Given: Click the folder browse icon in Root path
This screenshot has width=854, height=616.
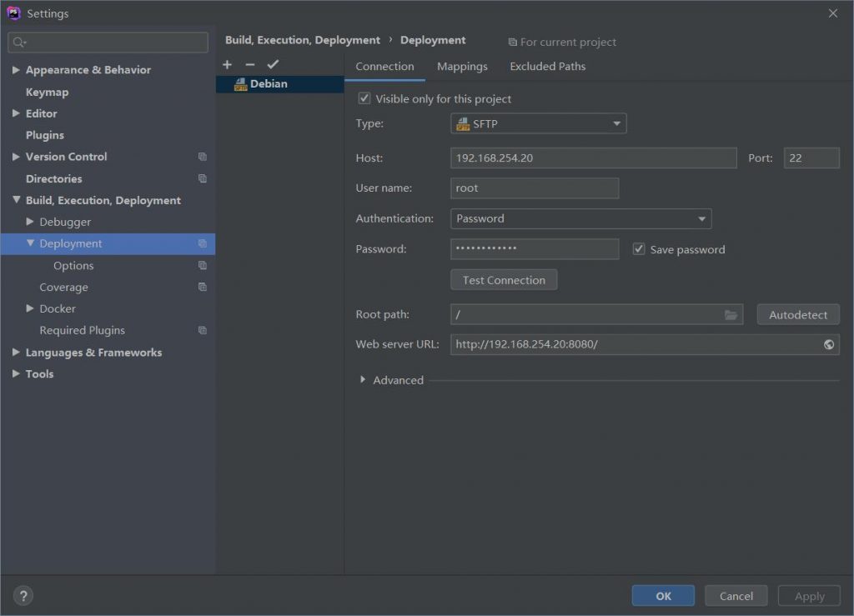Looking at the screenshot, I should coord(731,314).
